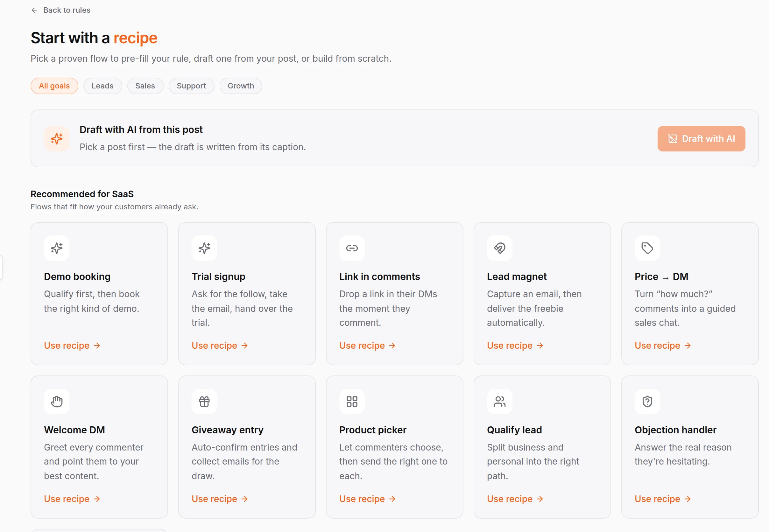The height and width of the screenshot is (532, 769).
Task: Click the Objection handler shield icon
Action: 647,401
